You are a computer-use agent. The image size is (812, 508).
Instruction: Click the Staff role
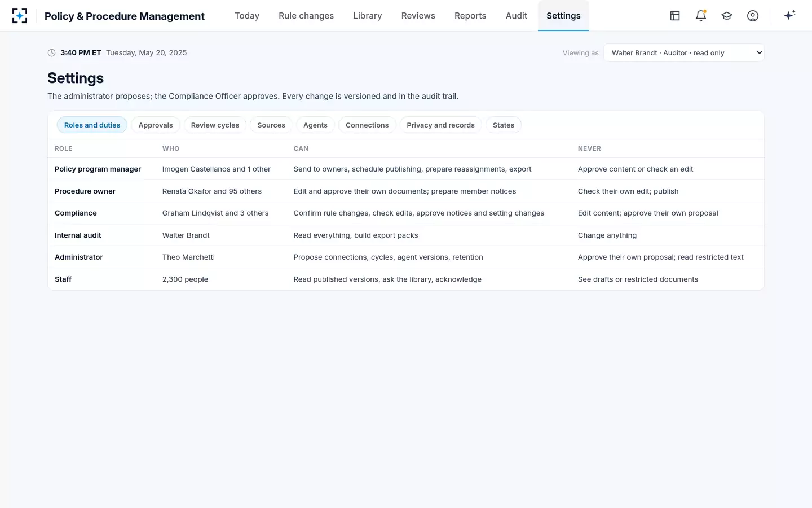click(63, 279)
